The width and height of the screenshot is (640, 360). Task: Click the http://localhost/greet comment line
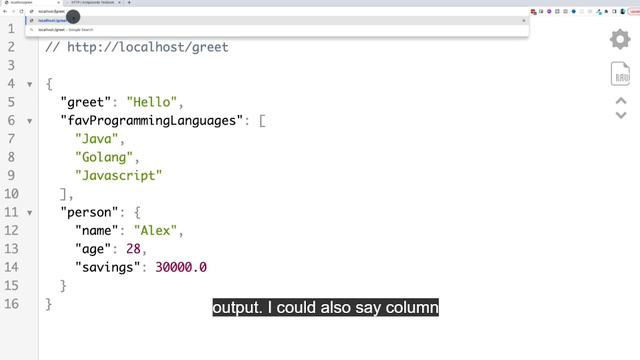point(137,47)
